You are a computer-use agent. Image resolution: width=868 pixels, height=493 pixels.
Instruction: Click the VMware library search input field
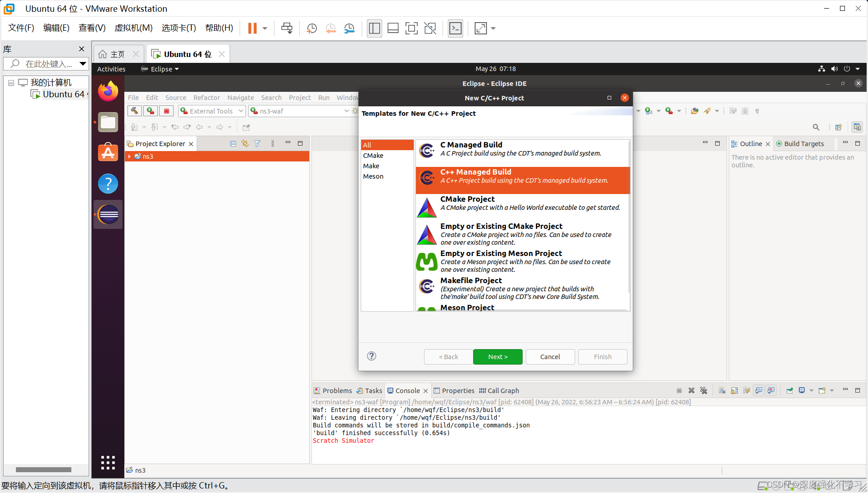46,64
